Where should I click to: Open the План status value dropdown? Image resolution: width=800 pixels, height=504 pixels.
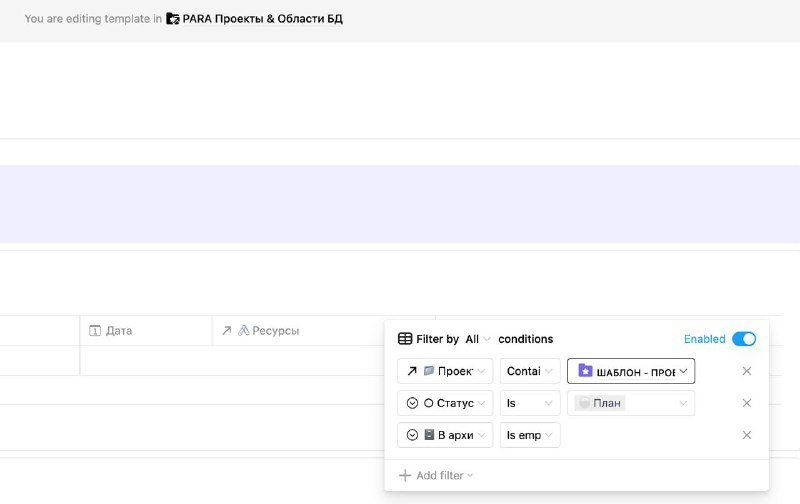tap(631, 403)
